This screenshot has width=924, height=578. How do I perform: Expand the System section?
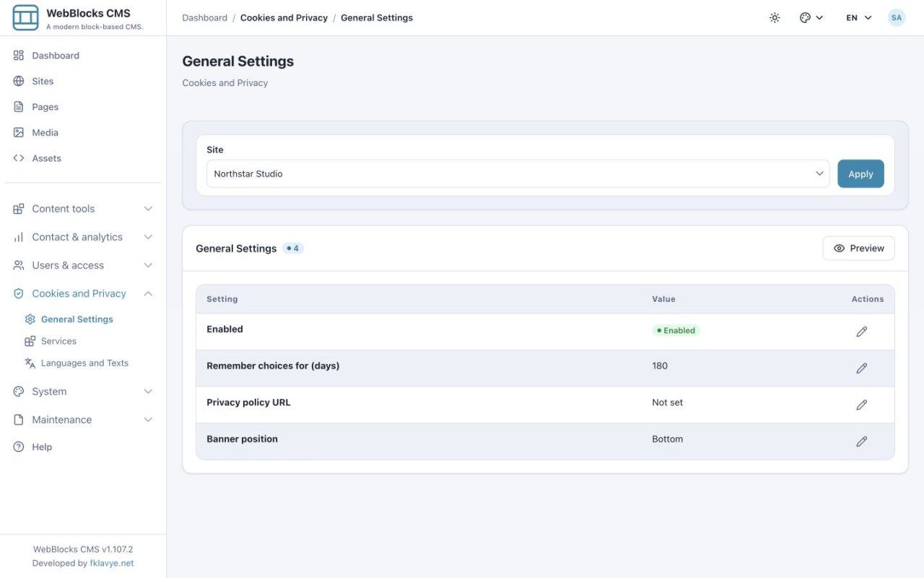83,392
